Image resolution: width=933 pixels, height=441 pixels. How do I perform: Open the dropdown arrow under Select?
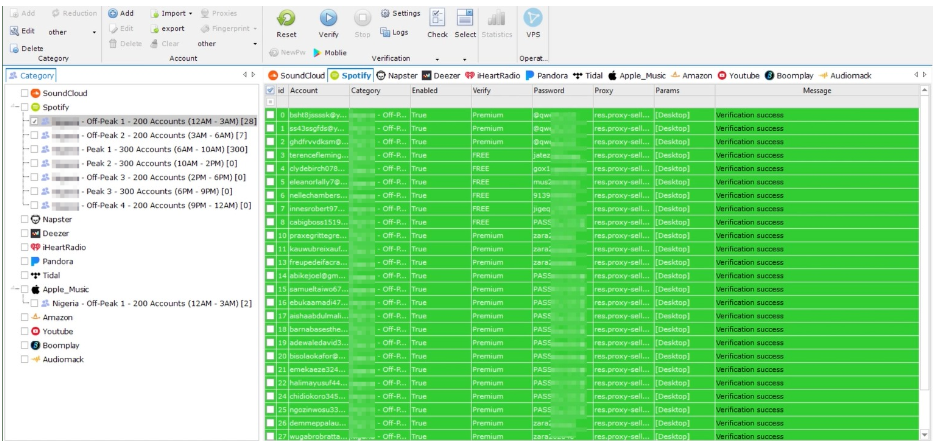coord(463,60)
